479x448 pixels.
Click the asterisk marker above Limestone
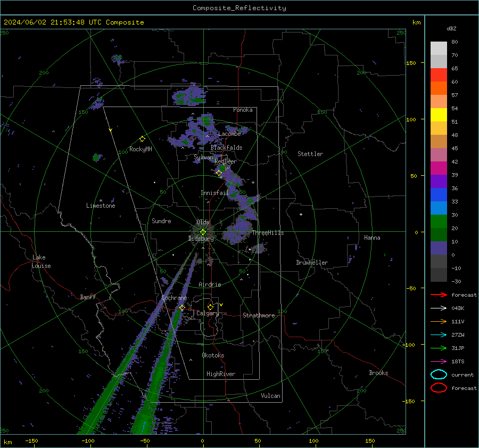pyautogui.click(x=101, y=201)
